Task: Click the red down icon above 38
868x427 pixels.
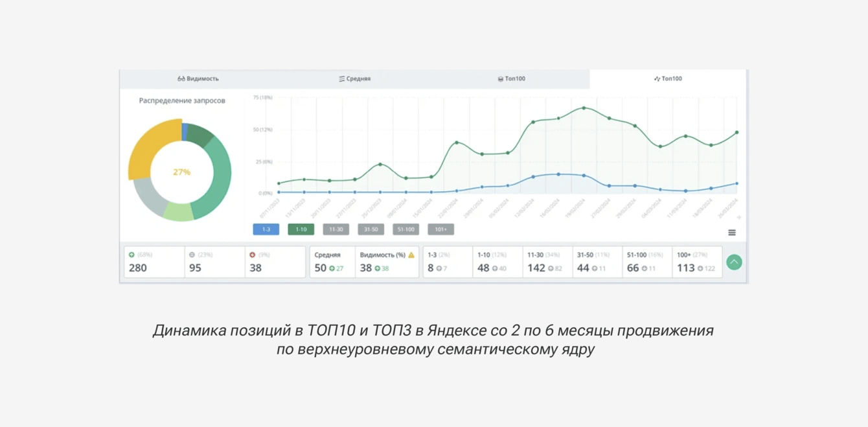Action: tap(253, 255)
